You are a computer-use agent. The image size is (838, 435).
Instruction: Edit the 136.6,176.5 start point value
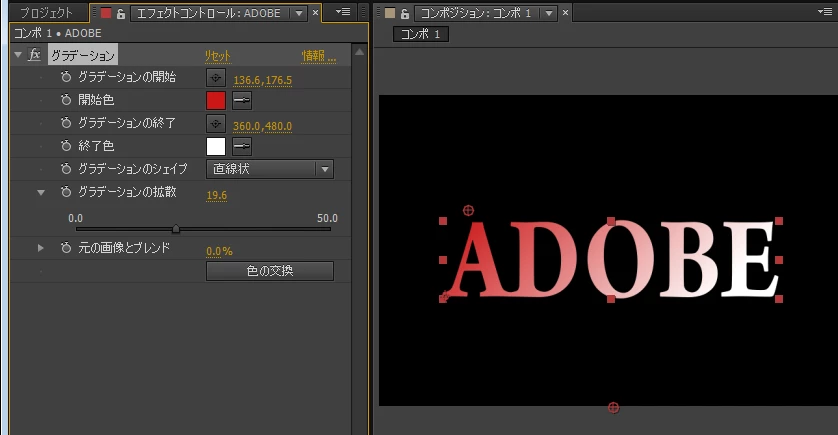[x=262, y=80]
